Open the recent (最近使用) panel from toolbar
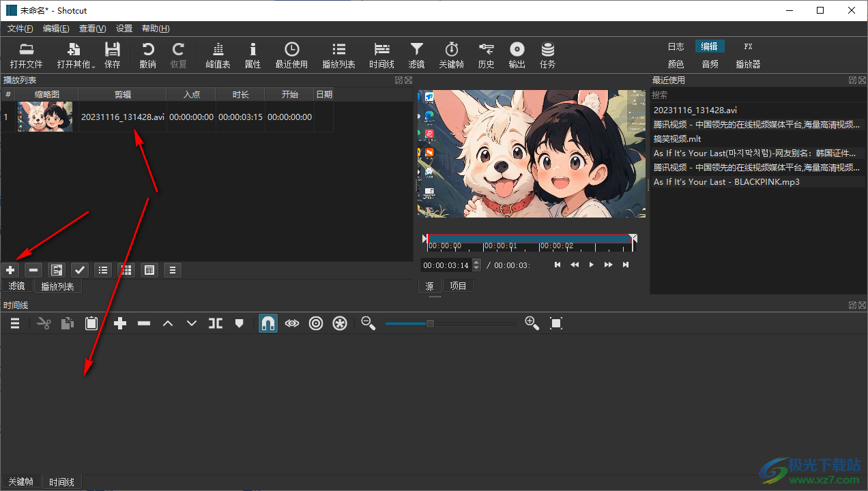868x491 pixels. pos(291,55)
